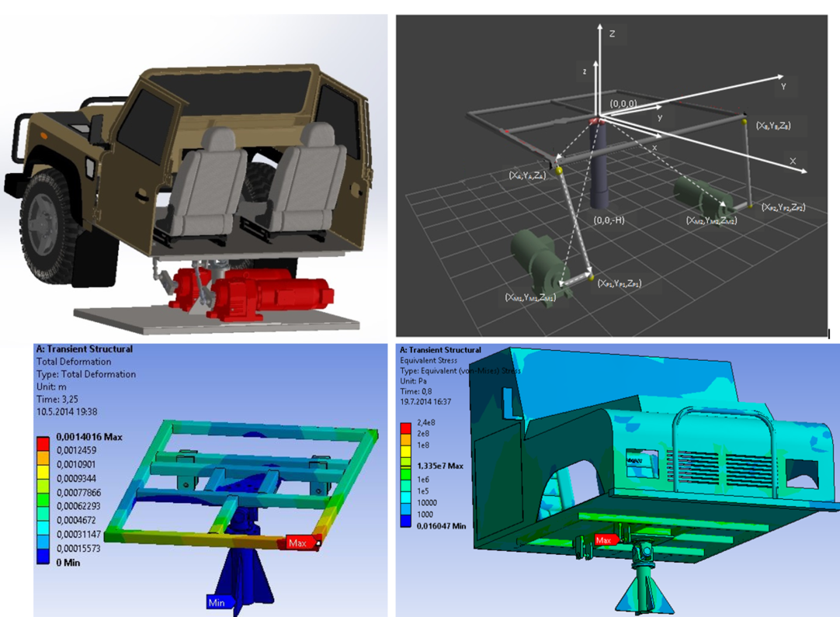Click 'A: Transient Structural' above Equivalent Stress

click(x=440, y=350)
